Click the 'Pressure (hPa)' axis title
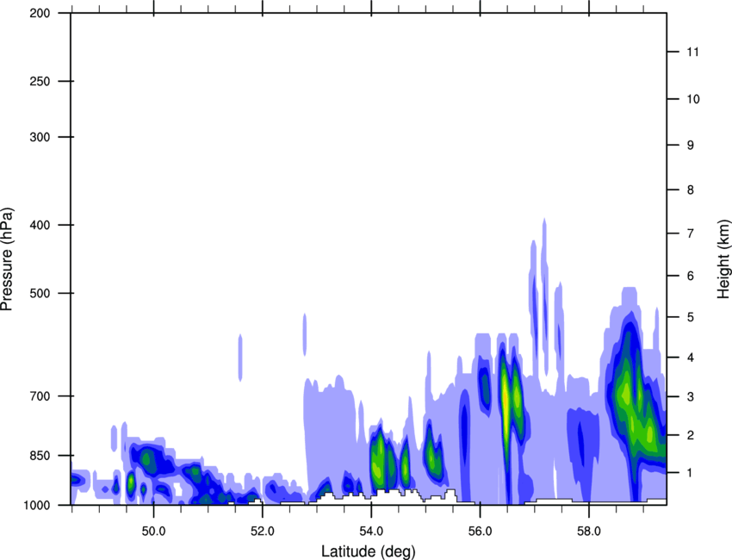The height and width of the screenshot is (560, 732). [x=7, y=259]
